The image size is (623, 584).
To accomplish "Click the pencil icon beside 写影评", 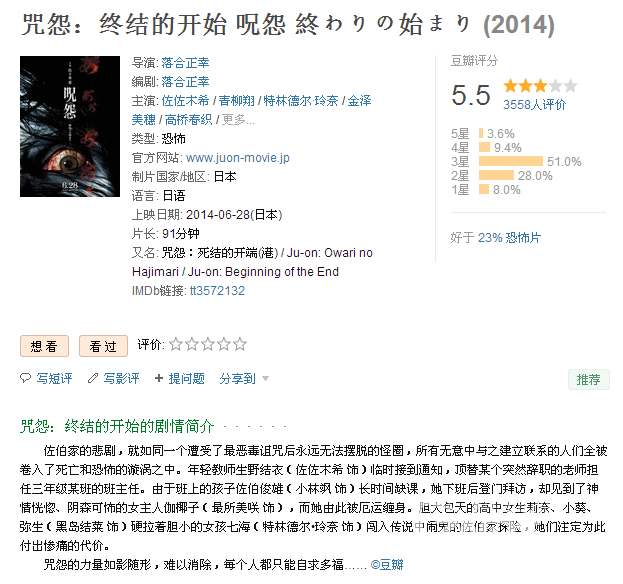I will click(x=93, y=378).
